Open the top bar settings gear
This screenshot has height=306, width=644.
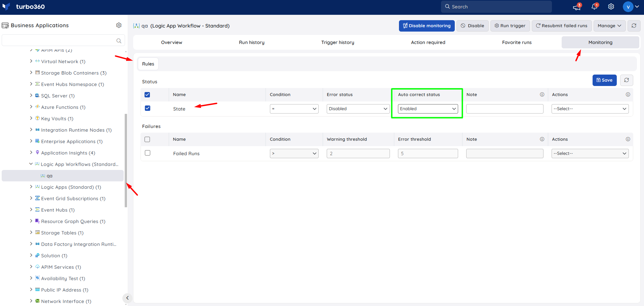(611, 7)
